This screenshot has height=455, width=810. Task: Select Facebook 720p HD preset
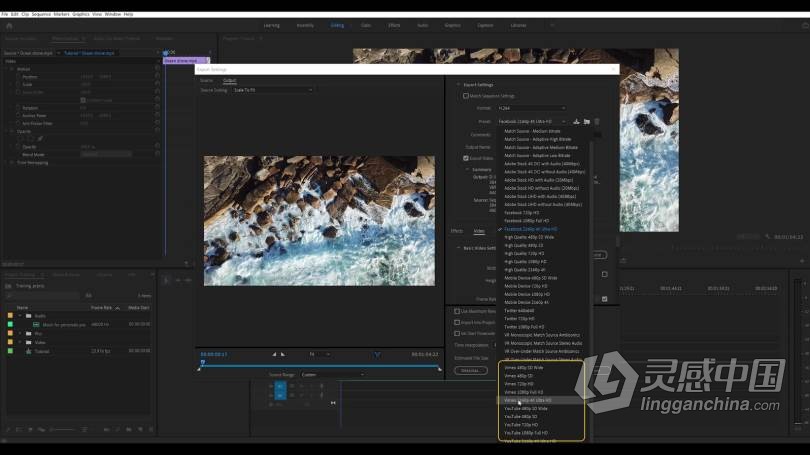click(x=521, y=213)
